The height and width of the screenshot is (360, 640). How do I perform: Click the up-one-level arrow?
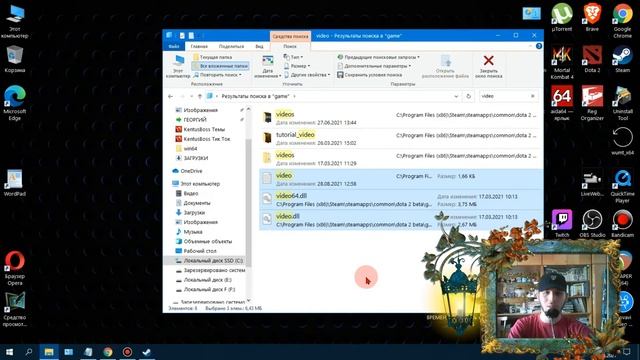[200, 96]
